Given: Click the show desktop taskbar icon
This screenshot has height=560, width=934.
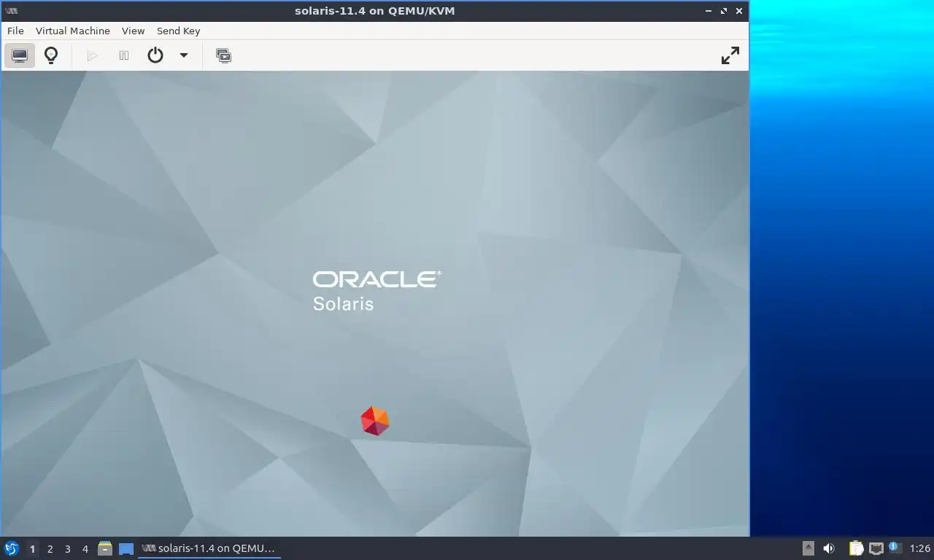Looking at the screenshot, I should pos(126,548).
